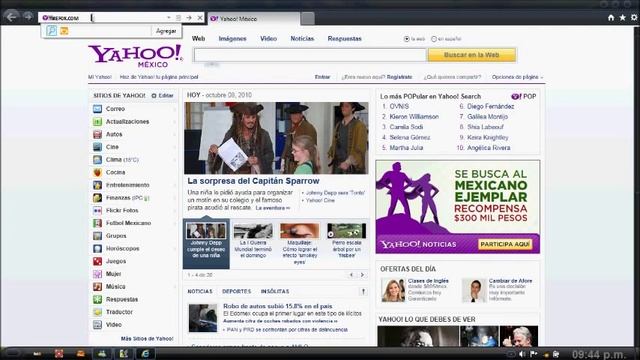Select the "la web" search radio button

[x=407, y=39]
